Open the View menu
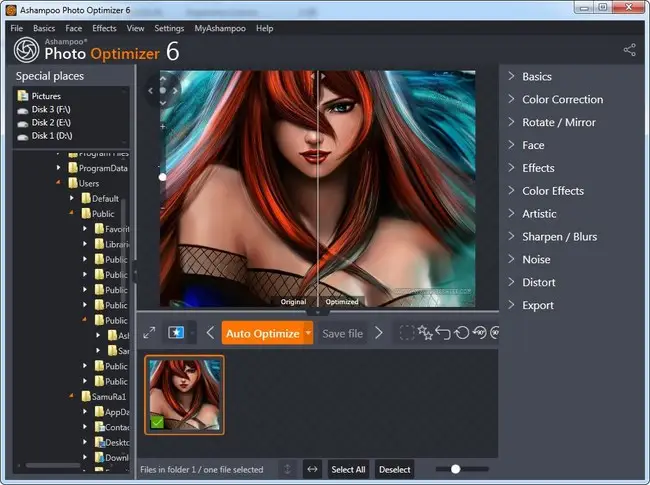Viewport: 650px width, 485px height. (x=135, y=28)
